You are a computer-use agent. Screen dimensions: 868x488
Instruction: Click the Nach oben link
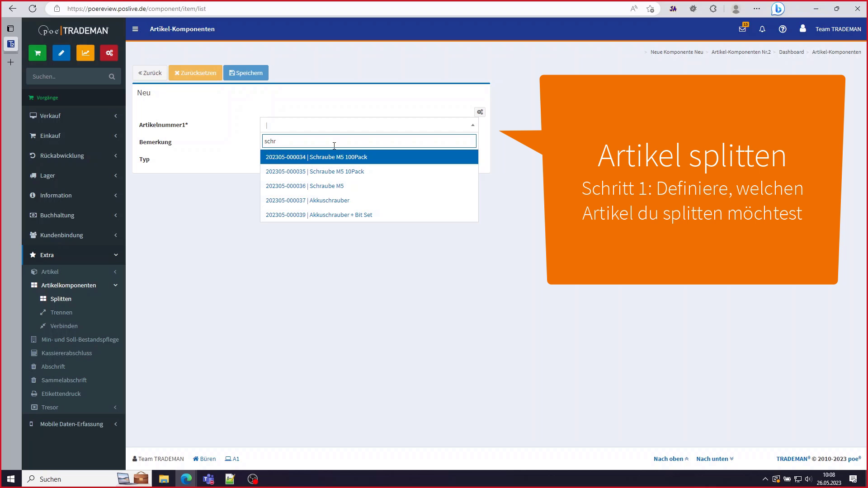[x=671, y=459]
